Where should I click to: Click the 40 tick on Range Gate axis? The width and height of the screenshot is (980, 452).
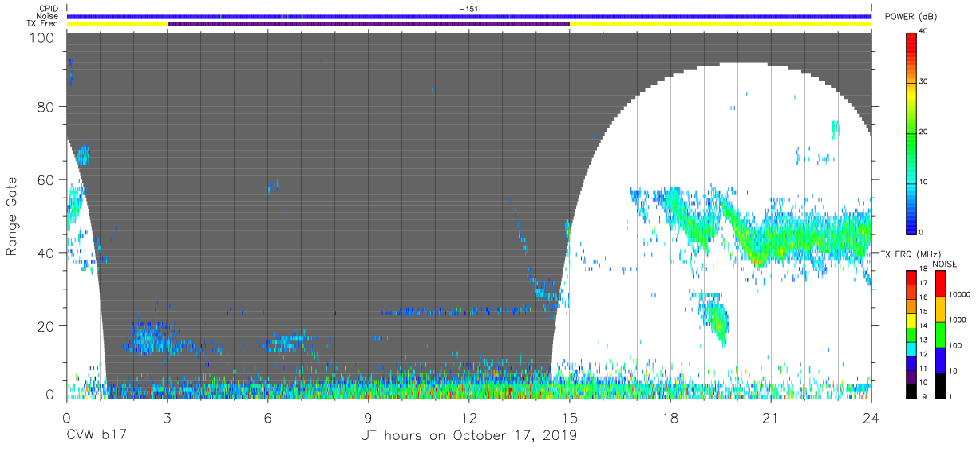pos(47,253)
